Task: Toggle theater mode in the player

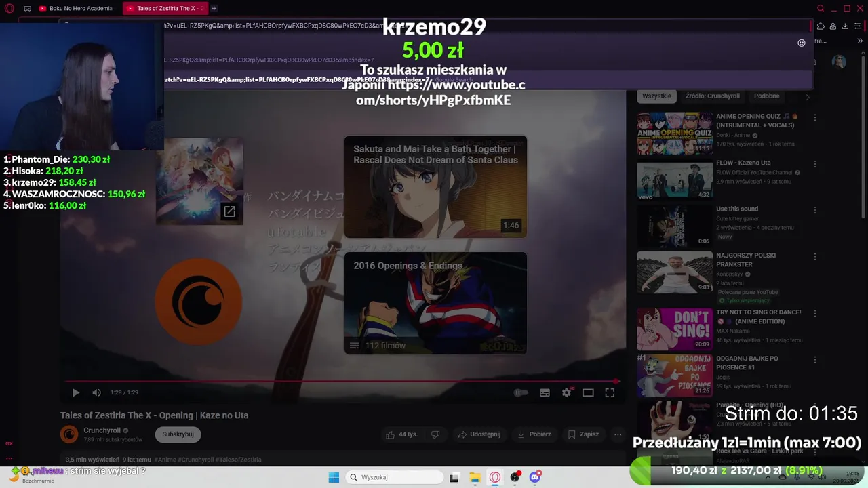Action: 588,392
